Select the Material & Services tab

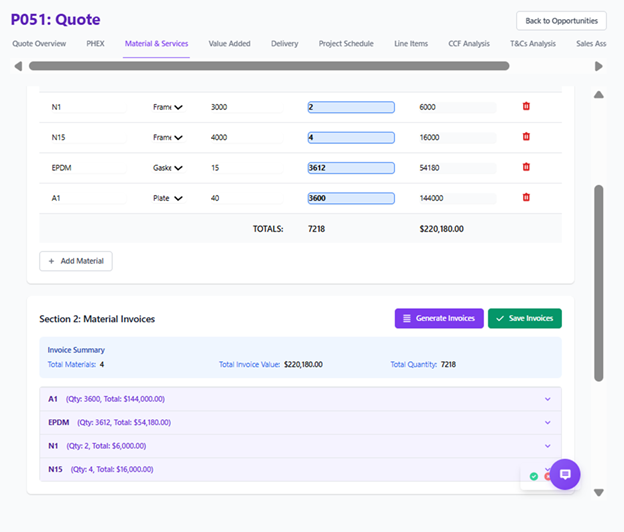click(x=156, y=44)
